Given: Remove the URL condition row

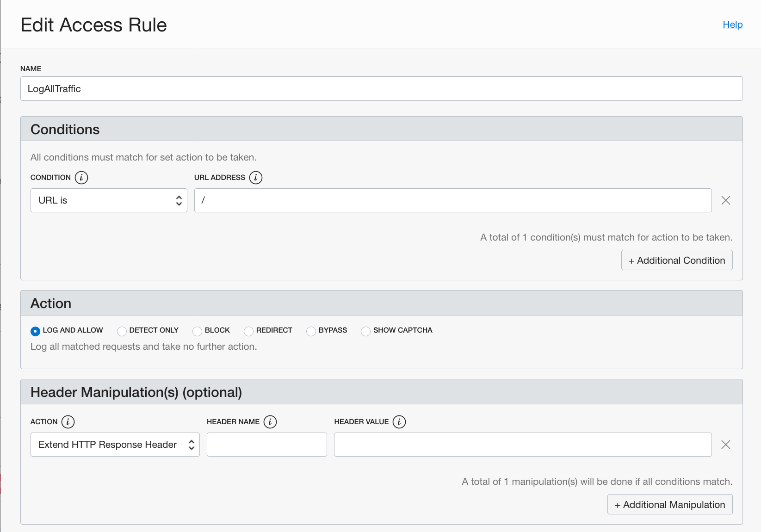Looking at the screenshot, I should coord(726,200).
